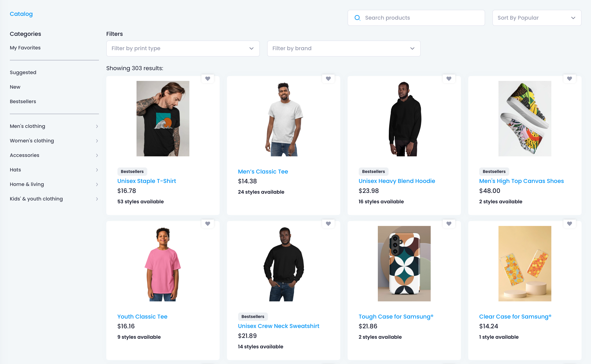
Task: Toggle heart on Men's High Top Canvas Shoes
Action: 569,78
